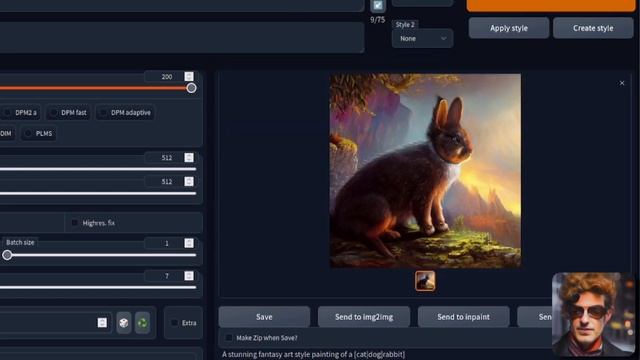
Task: Click the blue icon above the 9/75 counter
Action: coord(378,5)
